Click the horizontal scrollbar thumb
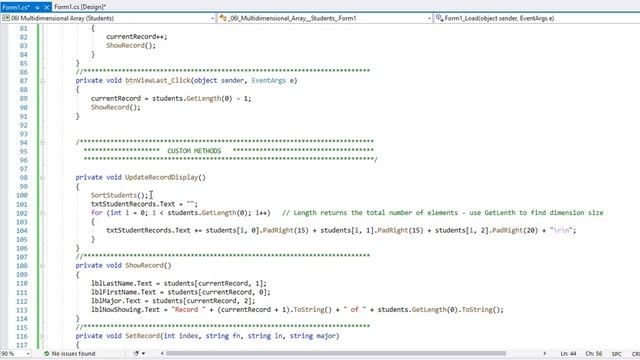The width and height of the screenshot is (640, 360). [336, 353]
